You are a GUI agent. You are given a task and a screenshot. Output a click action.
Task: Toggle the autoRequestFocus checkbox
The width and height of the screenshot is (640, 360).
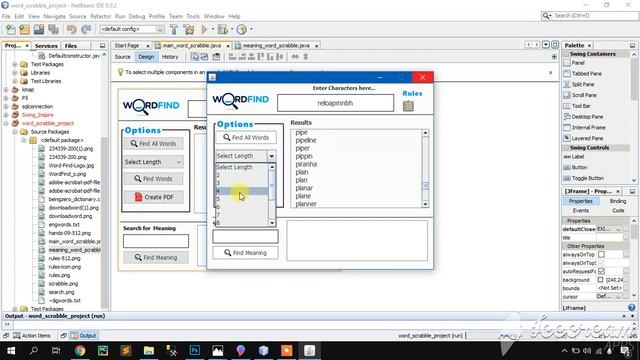[x=601, y=271]
